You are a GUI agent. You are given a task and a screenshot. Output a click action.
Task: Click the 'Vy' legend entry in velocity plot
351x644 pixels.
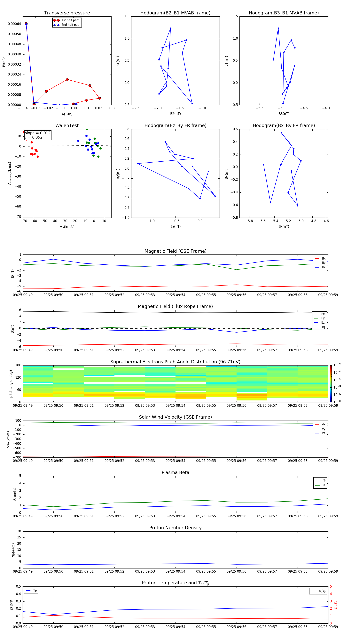point(320,429)
